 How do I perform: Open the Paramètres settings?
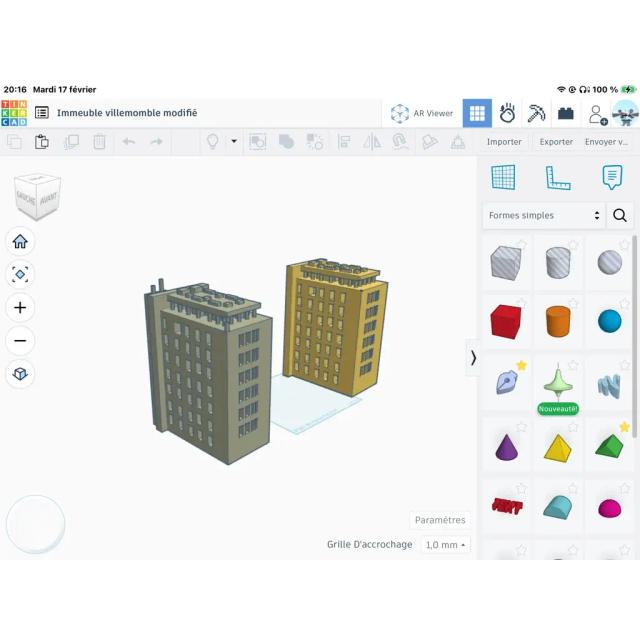point(440,520)
